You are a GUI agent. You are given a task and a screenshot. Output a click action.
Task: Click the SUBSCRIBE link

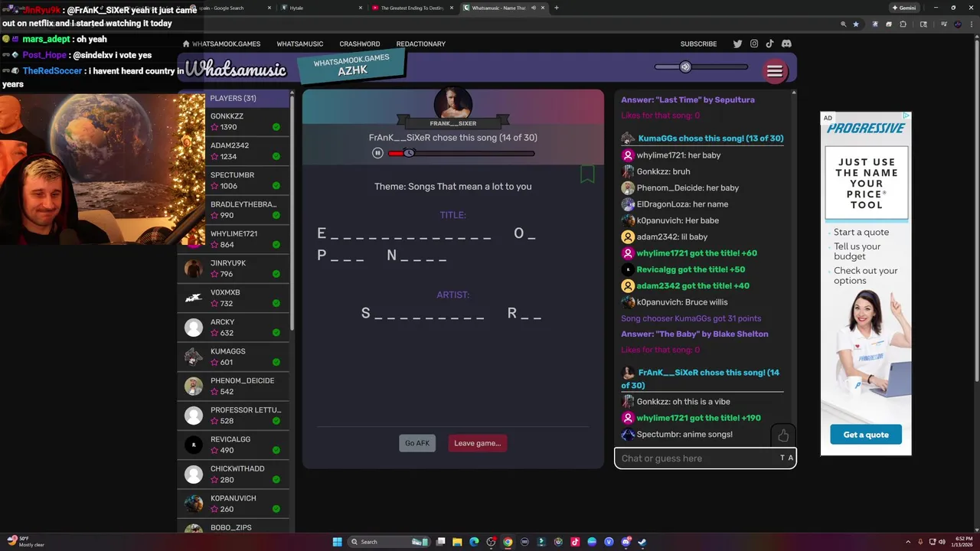point(698,44)
